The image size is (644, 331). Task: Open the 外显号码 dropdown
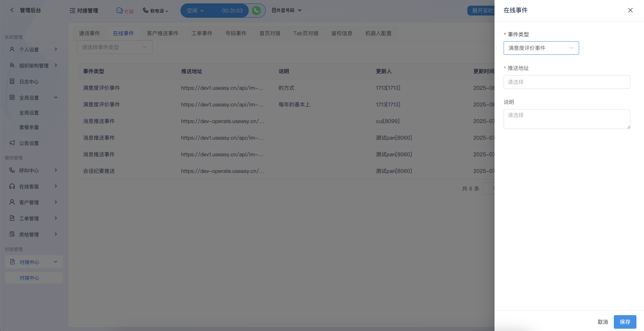click(x=287, y=10)
